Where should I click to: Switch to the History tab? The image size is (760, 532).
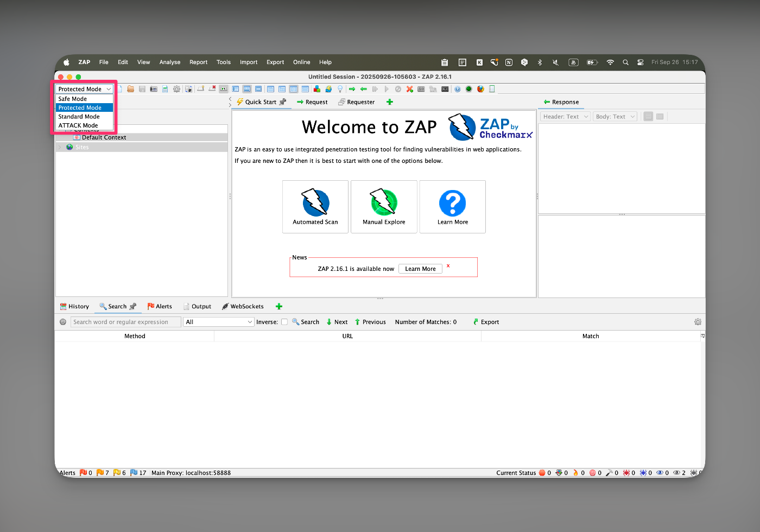coord(74,307)
